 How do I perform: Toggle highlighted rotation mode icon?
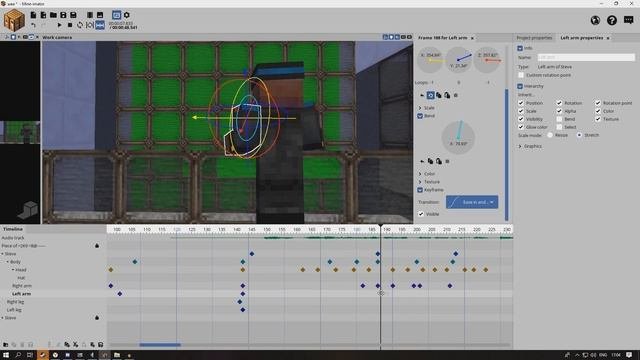(x=430, y=95)
